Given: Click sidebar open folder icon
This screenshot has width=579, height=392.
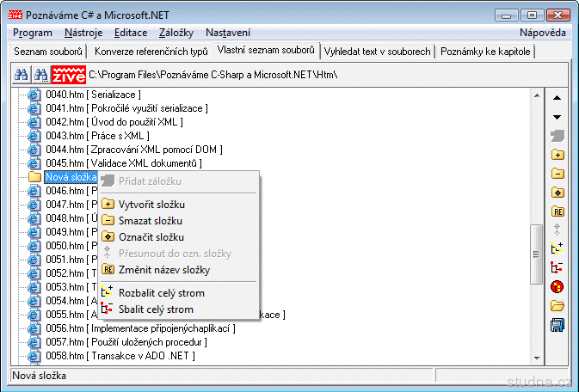Looking at the screenshot, I should [557, 306].
